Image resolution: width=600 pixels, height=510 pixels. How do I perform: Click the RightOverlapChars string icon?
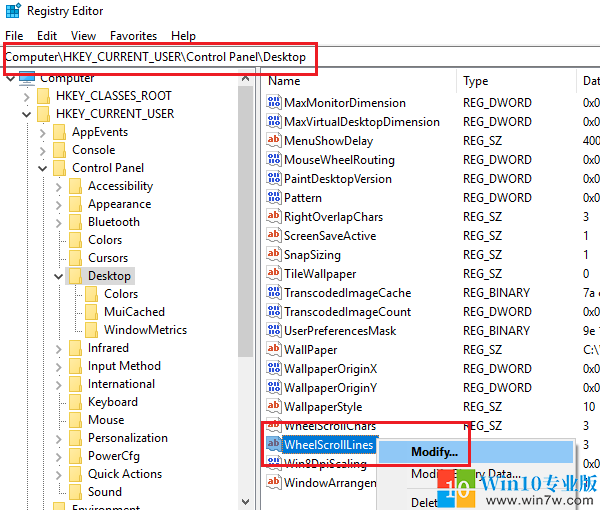coord(274,216)
